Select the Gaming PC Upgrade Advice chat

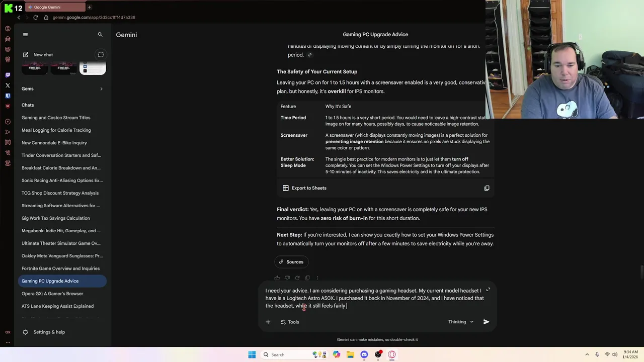tap(62, 281)
